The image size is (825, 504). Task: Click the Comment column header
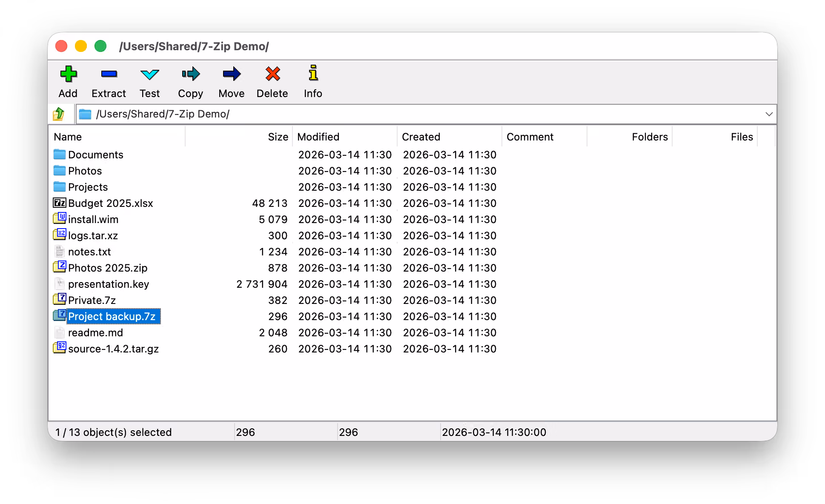[x=544, y=137]
